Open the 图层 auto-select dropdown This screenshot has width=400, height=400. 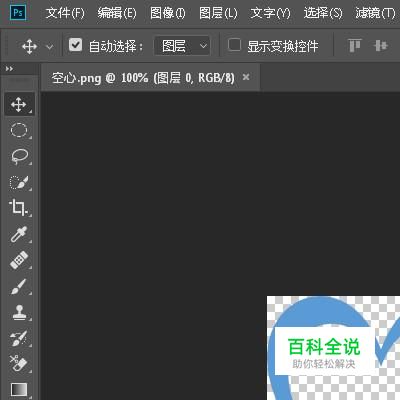coord(182,46)
